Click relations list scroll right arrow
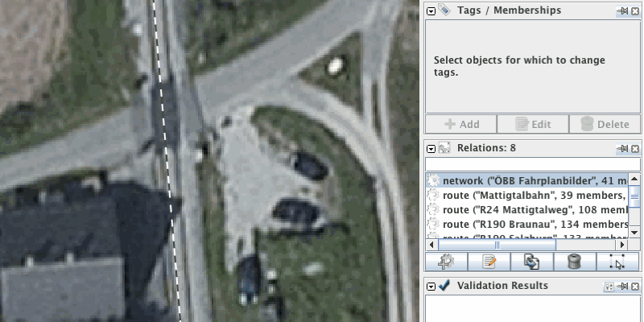 pyautogui.click(x=622, y=245)
